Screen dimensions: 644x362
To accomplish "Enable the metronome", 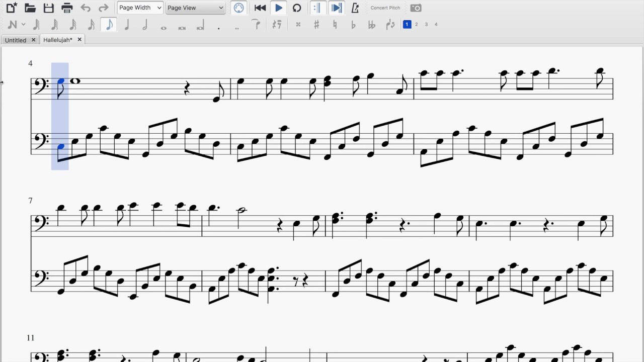I will click(x=355, y=8).
